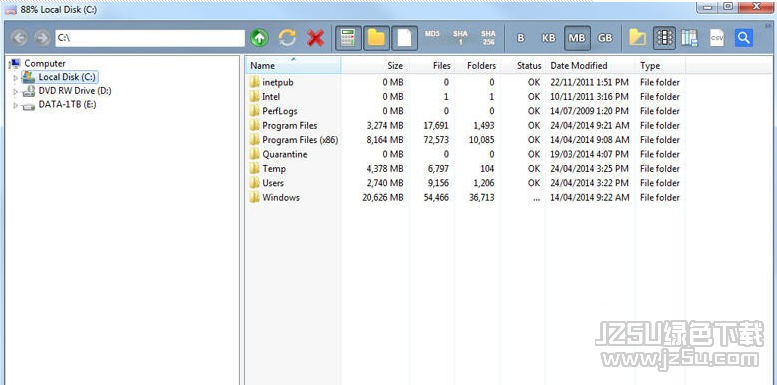Click the Intel folder icon
The width and height of the screenshot is (777, 385).
[x=254, y=97]
